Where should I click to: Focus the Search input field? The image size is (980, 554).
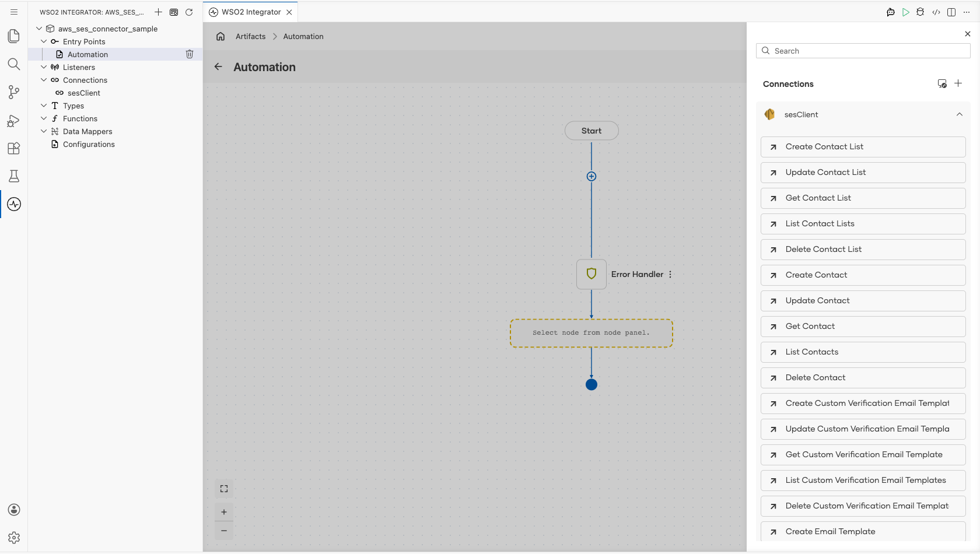(x=863, y=51)
